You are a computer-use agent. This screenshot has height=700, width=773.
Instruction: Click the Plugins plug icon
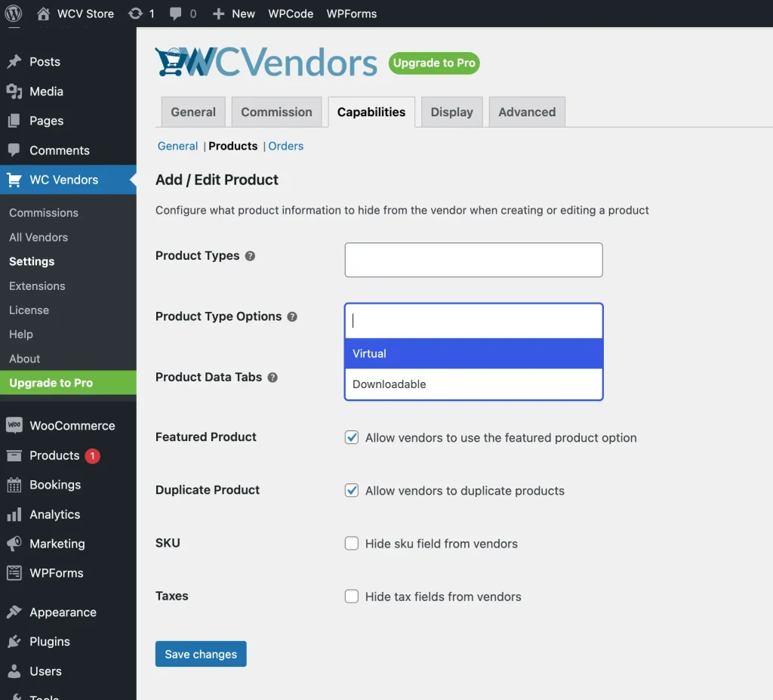pyautogui.click(x=14, y=641)
